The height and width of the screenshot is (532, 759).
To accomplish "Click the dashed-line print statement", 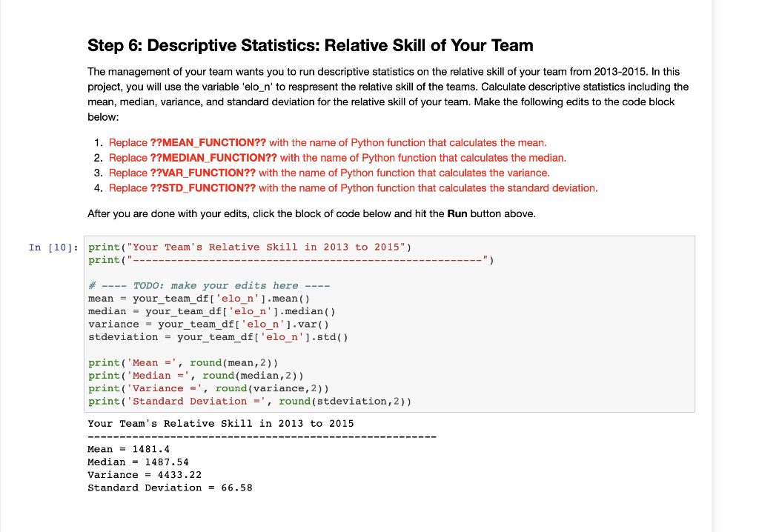I will tap(291, 260).
